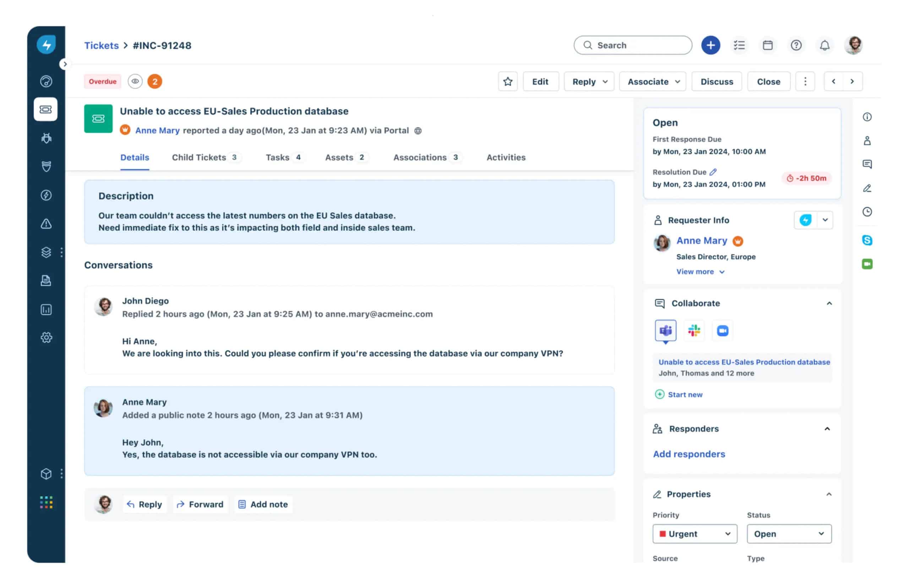
Task: Click the Search field
Action: pos(633,45)
